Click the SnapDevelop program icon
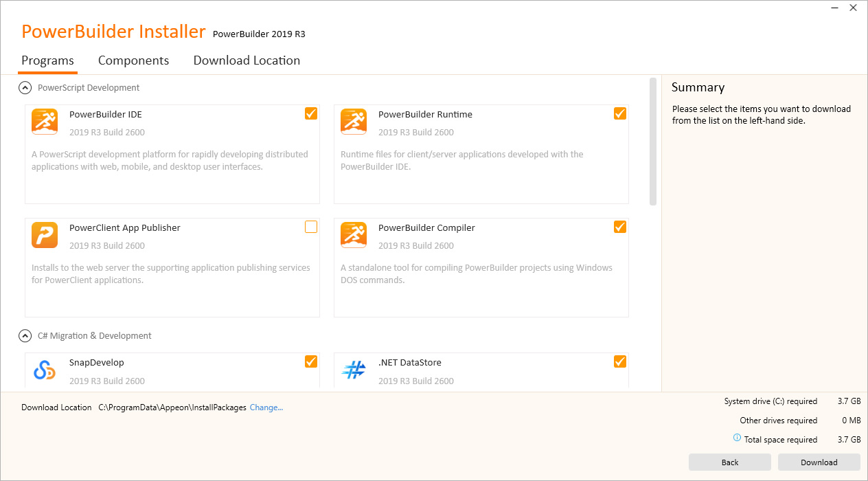This screenshot has width=868, height=481. (45, 370)
